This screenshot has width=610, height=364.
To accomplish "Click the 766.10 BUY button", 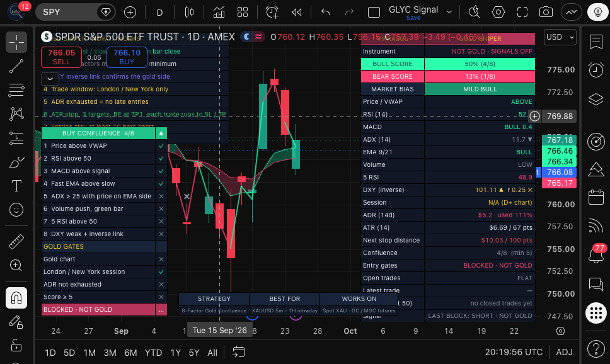I will pyautogui.click(x=127, y=57).
